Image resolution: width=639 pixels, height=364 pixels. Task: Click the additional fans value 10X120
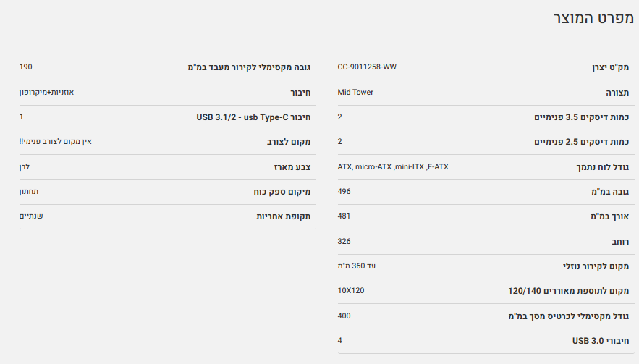pos(351,290)
